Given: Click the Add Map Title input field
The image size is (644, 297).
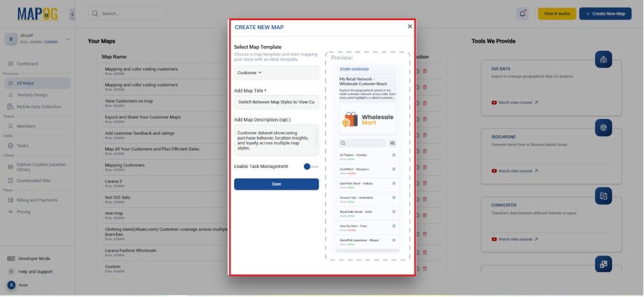Looking at the screenshot, I should [277, 102].
